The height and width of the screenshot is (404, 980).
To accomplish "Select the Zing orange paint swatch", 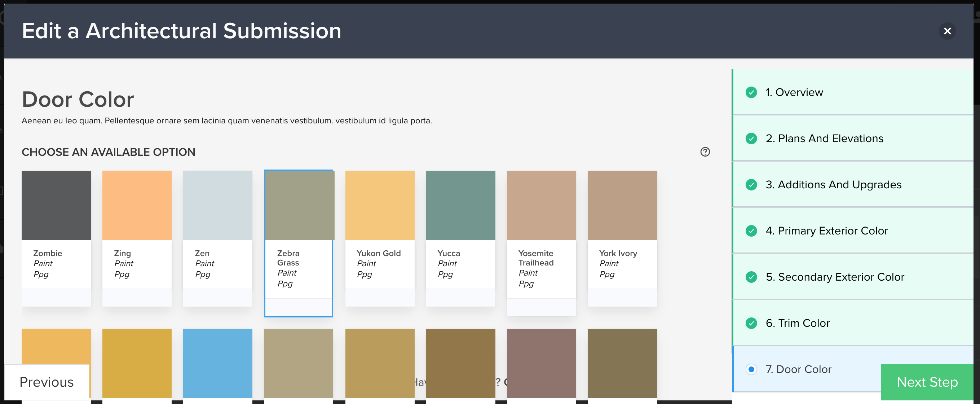I will click(137, 206).
